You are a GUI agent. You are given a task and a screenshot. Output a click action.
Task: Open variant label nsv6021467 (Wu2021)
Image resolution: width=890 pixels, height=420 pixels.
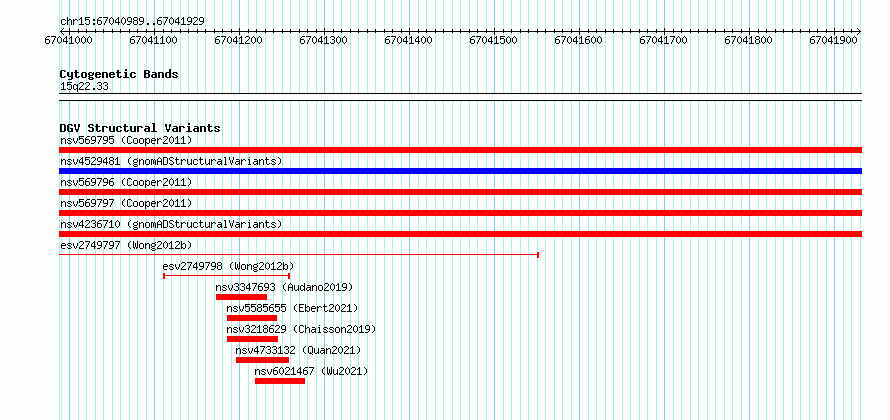click(311, 371)
